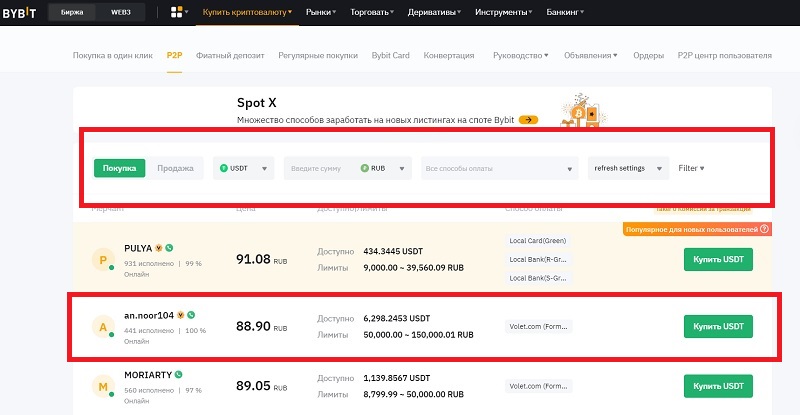Click the question mark help icon
Viewport: 800px width, 415px height.
tap(765, 229)
